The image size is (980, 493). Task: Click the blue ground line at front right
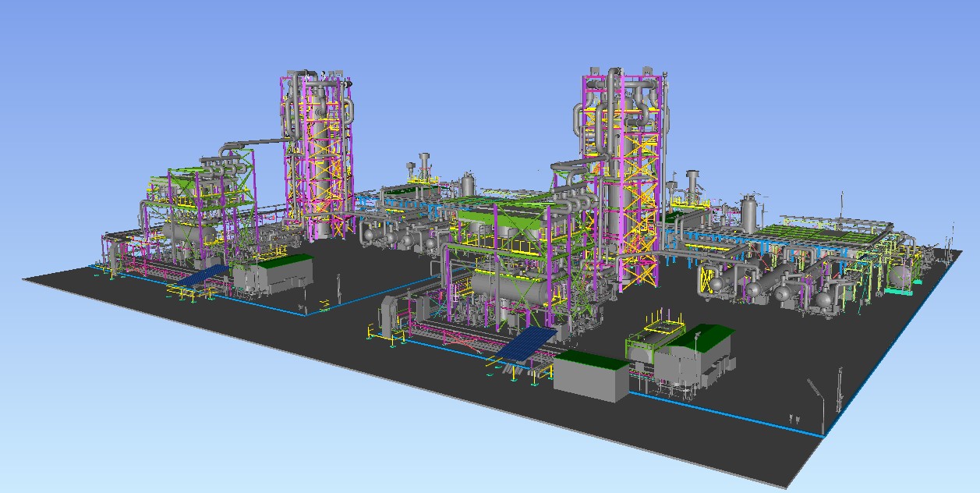[x=741, y=414]
